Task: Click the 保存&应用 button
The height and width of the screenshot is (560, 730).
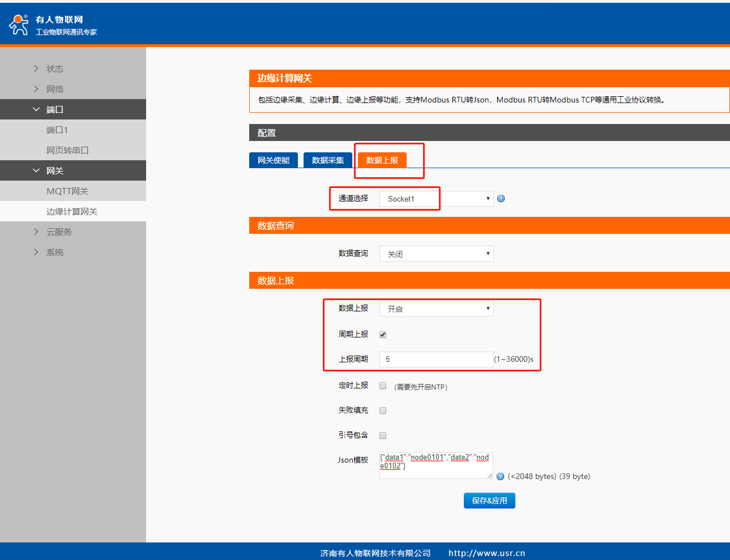Action: 489,501
